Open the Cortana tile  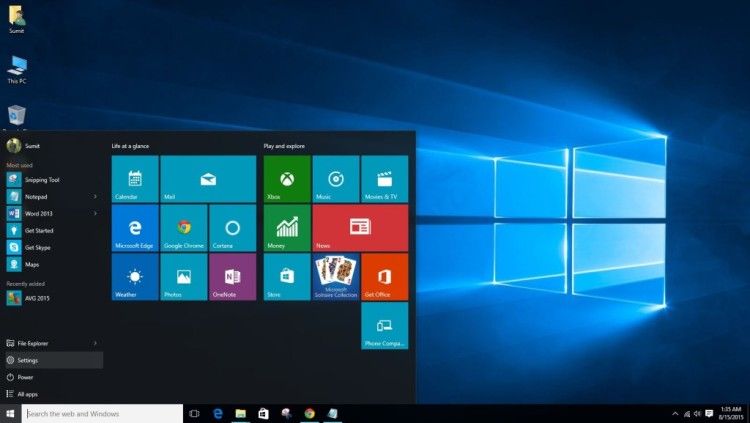click(232, 228)
